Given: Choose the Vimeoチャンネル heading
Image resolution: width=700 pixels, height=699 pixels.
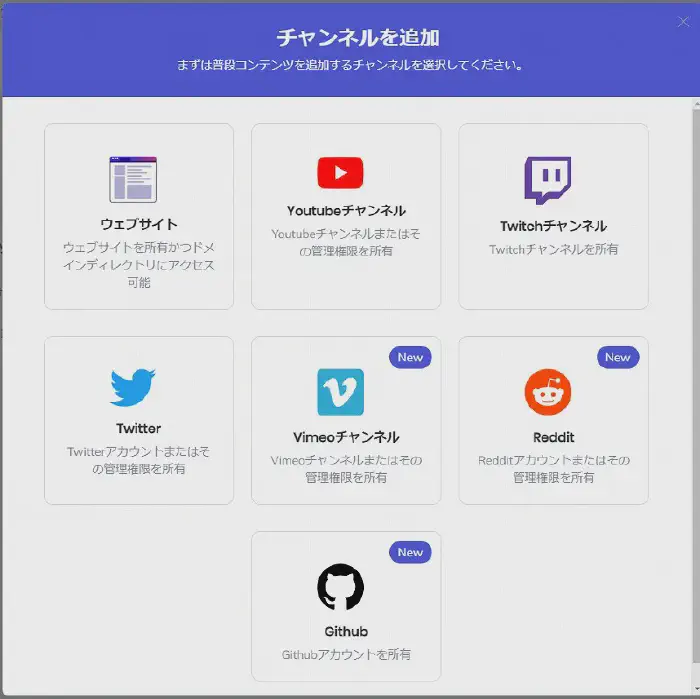Looking at the screenshot, I should click(x=346, y=437).
